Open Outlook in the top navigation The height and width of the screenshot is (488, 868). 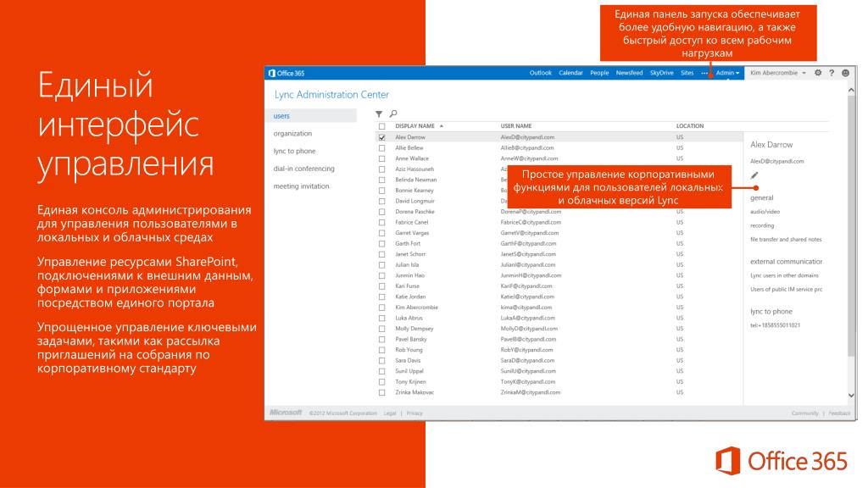540,73
